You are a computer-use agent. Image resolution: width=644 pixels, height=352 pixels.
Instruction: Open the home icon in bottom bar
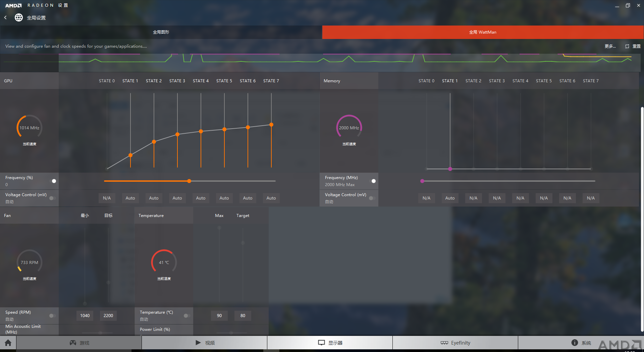tap(8, 343)
